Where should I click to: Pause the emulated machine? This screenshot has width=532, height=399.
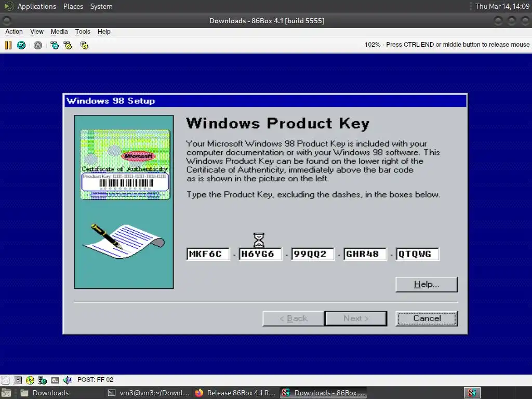[x=8, y=45]
